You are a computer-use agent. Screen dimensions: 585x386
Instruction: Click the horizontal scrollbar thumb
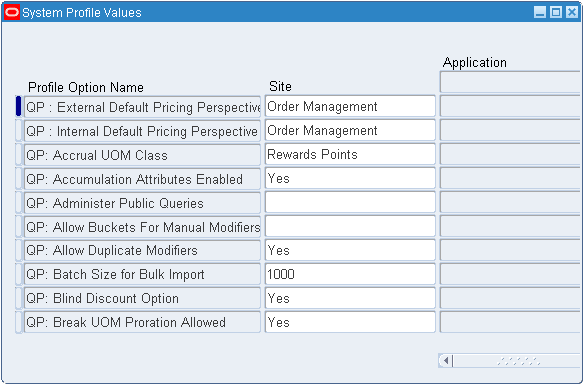click(517, 361)
